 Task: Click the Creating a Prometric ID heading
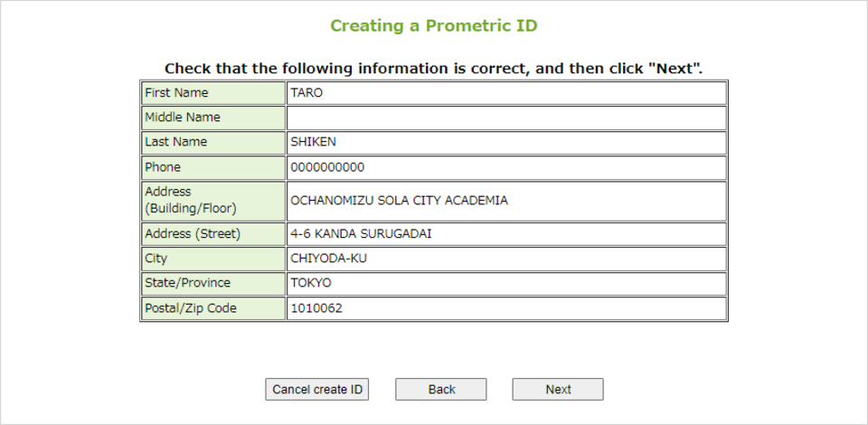tap(434, 25)
